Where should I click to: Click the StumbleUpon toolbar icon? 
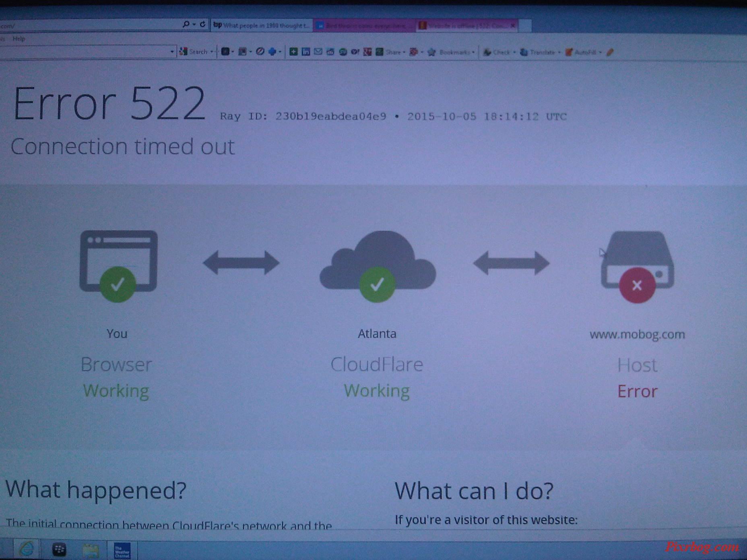point(343,52)
